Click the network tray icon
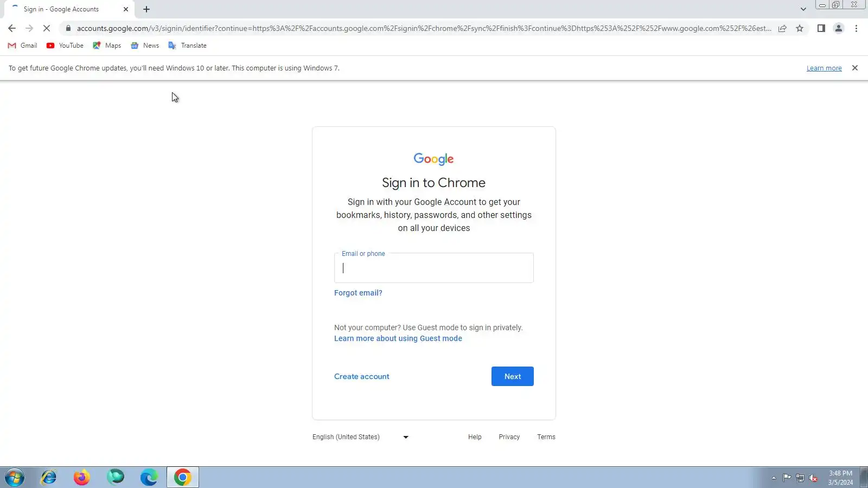 click(x=800, y=478)
